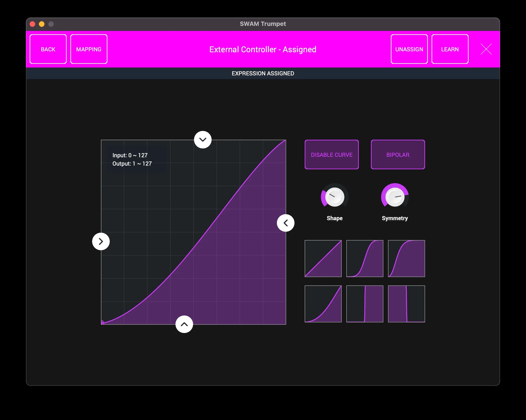Viewport: 526px width, 420px height.
Task: Click the X icon in the pink header
Action: coord(486,49)
